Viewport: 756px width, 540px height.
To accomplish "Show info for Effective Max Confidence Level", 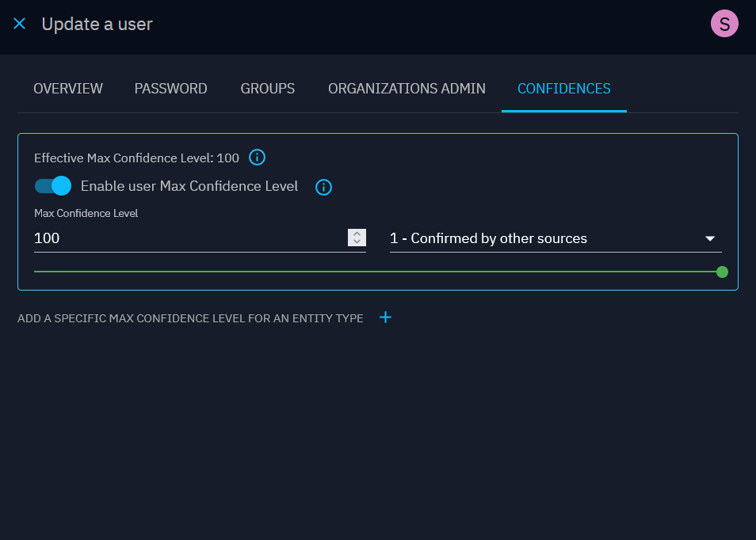I will (x=257, y=158).
